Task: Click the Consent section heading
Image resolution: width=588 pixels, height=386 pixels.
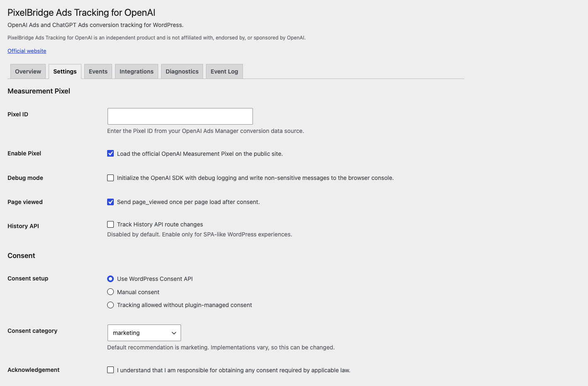Action: point(21,256)
